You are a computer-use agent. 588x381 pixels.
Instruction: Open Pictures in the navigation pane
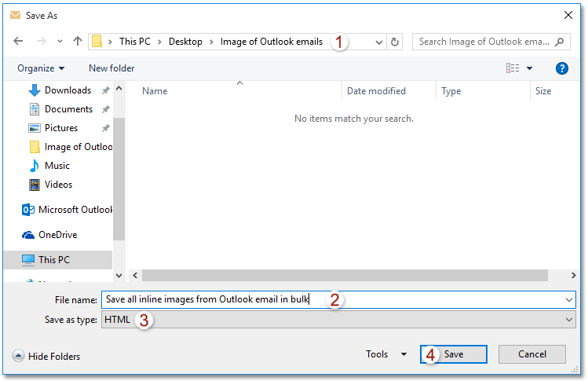(x=60, y=127)
